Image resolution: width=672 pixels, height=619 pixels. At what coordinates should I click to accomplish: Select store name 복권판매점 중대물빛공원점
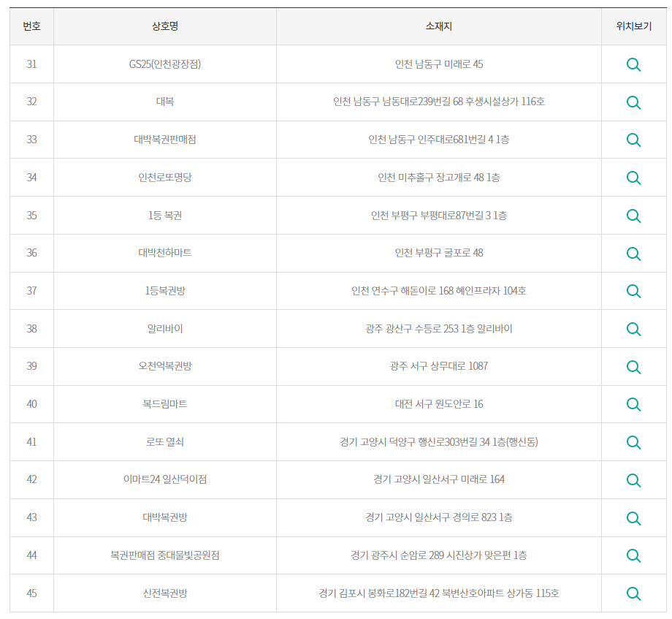click(x=165, y=555)
